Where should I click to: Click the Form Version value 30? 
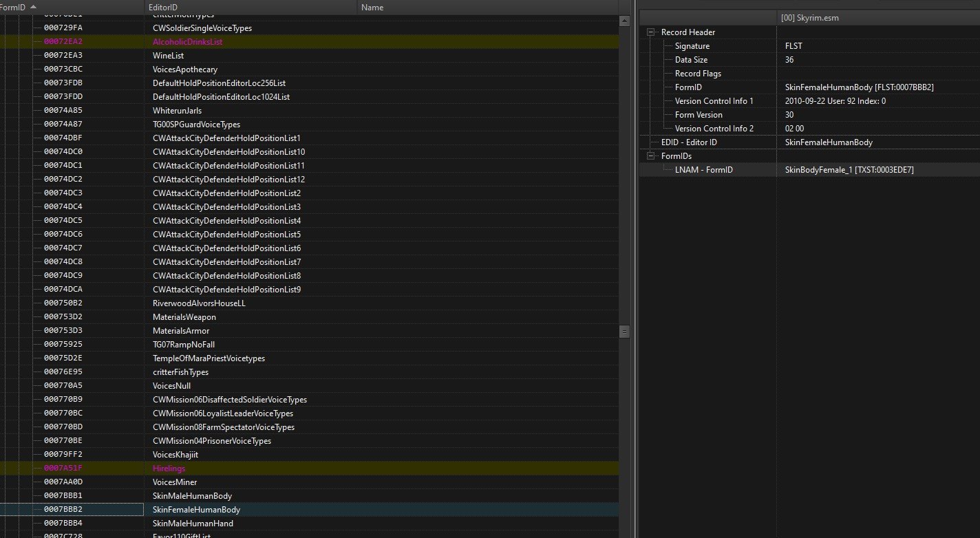pyautogui.click(x=789, y=115)
